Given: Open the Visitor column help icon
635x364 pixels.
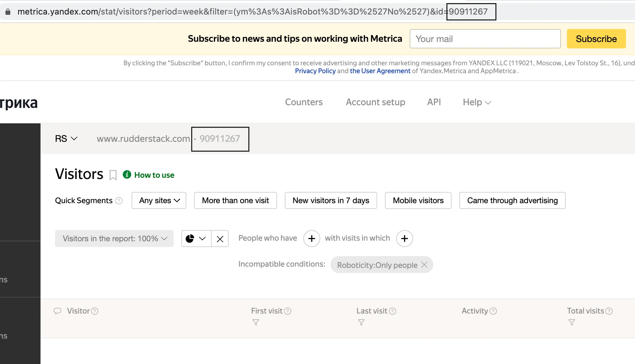Looking at the screenshot, I should [95, 311].
